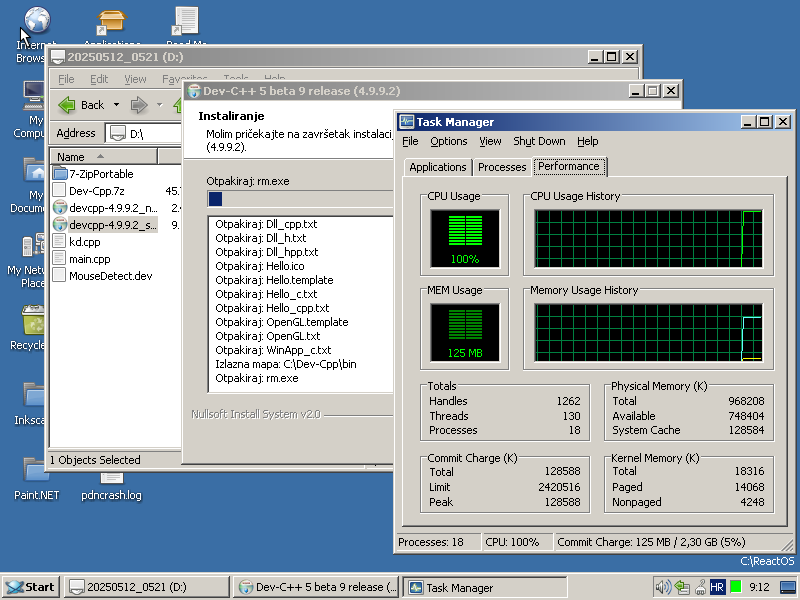This screenshot has width=800, height=600.
Task: Click the Address field showing D:\
Action: click(x=143, y=134)
